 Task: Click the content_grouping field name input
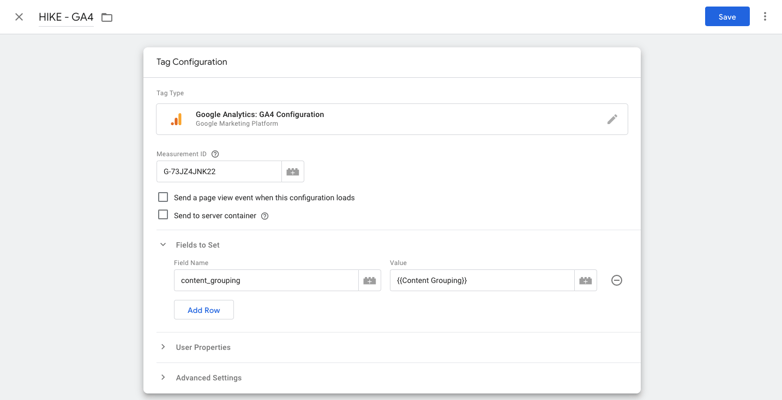[266, 280]
